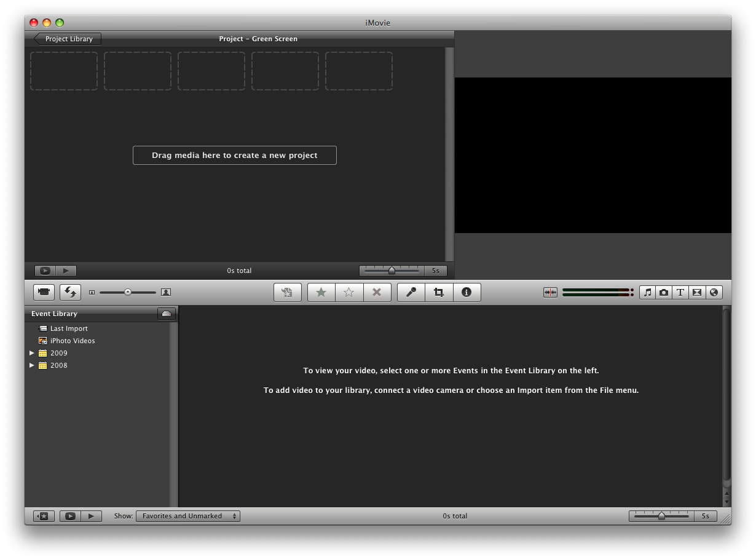Group events by disk icon button

coord(167,314)
